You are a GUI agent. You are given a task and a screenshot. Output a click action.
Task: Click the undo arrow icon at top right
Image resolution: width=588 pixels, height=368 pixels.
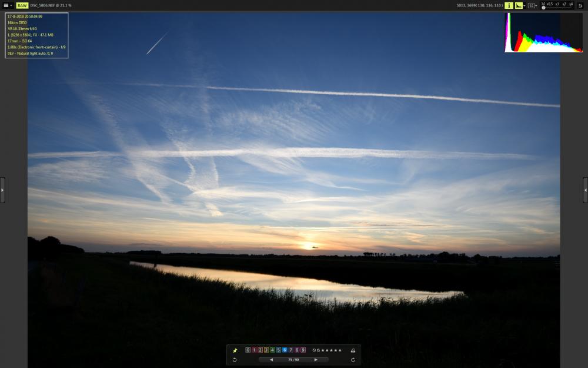point(580,6)
